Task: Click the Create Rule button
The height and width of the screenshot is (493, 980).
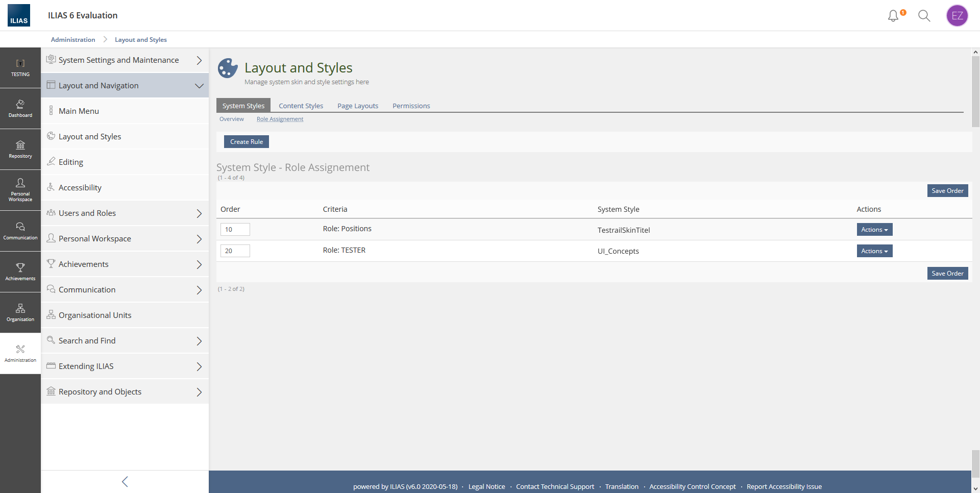Action: [x=247, y=142]
